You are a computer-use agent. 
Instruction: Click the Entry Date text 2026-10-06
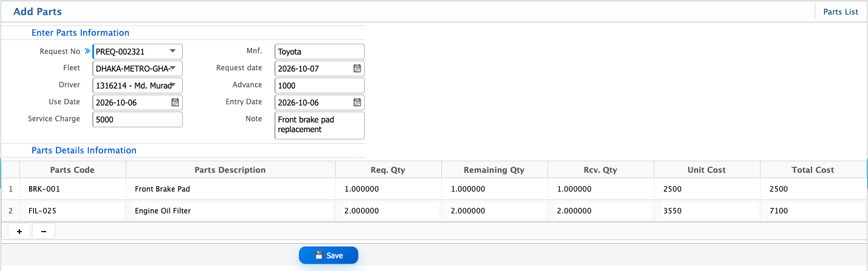(x=299, y=102)
